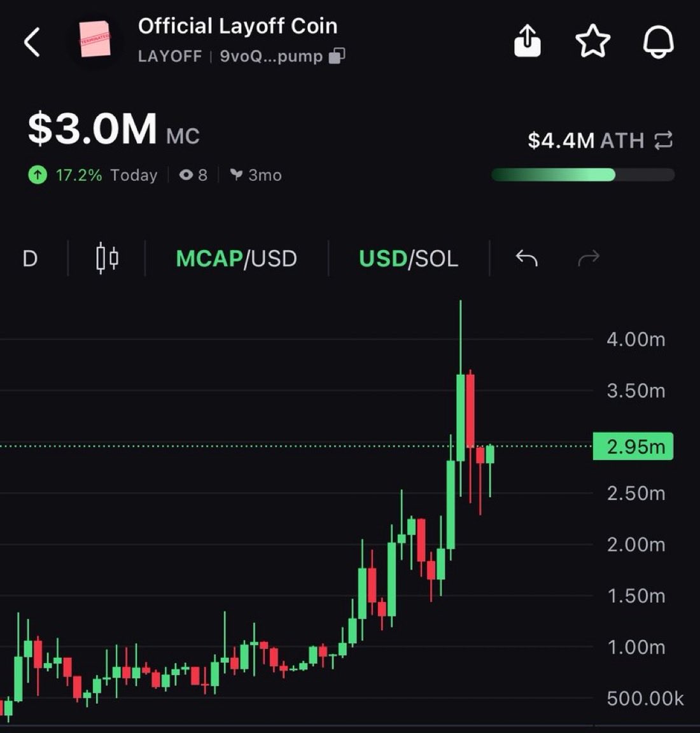Toggle USD/SOL denomination
This screenshot has height=733, width=700.
(409, 258)
